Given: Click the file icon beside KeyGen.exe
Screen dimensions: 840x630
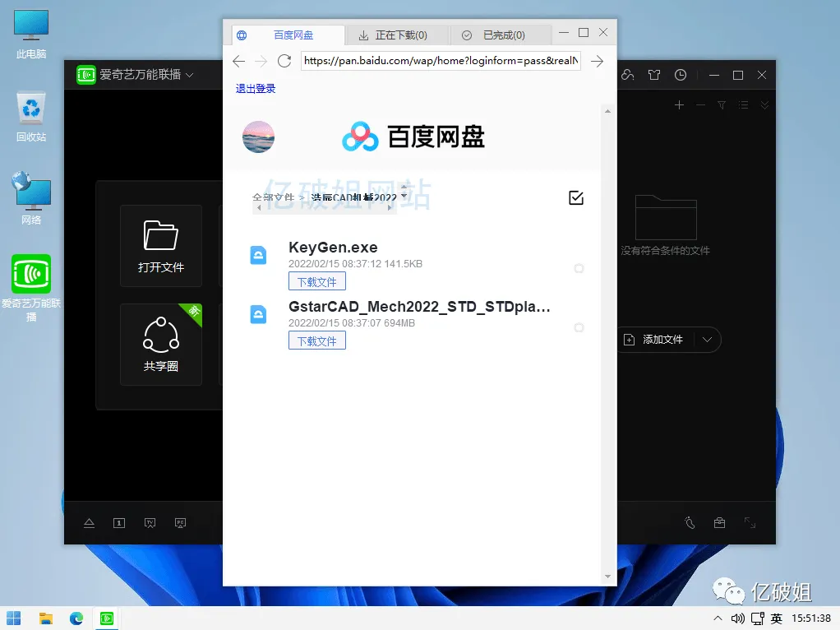Looking at the screenshot, I should coord(259,255).
